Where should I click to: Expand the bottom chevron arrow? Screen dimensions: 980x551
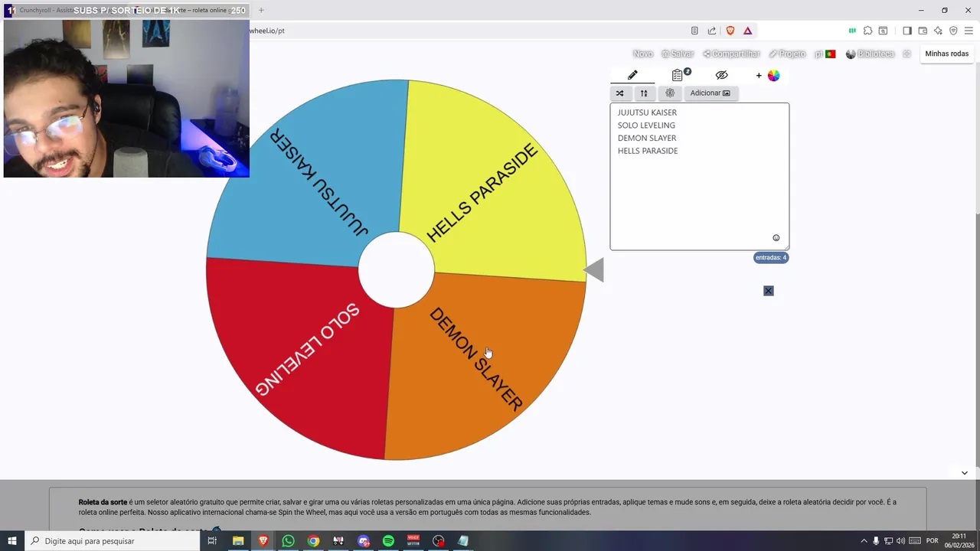(x=964, y=473)
